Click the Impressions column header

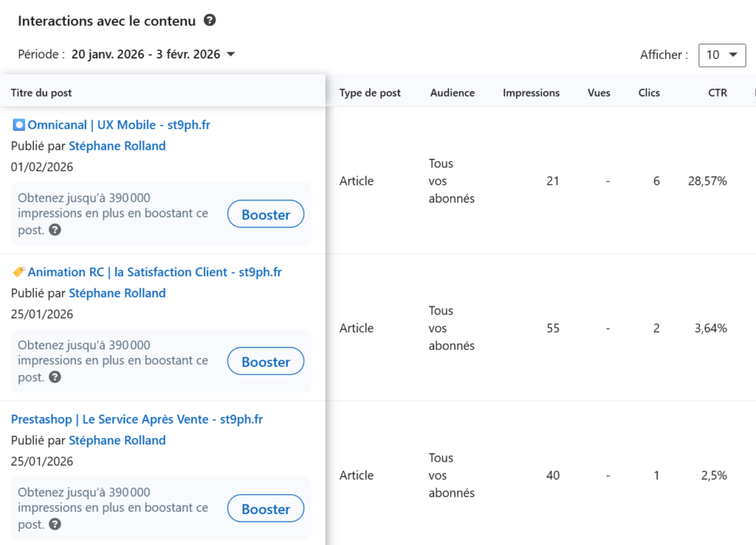(531, 93)
